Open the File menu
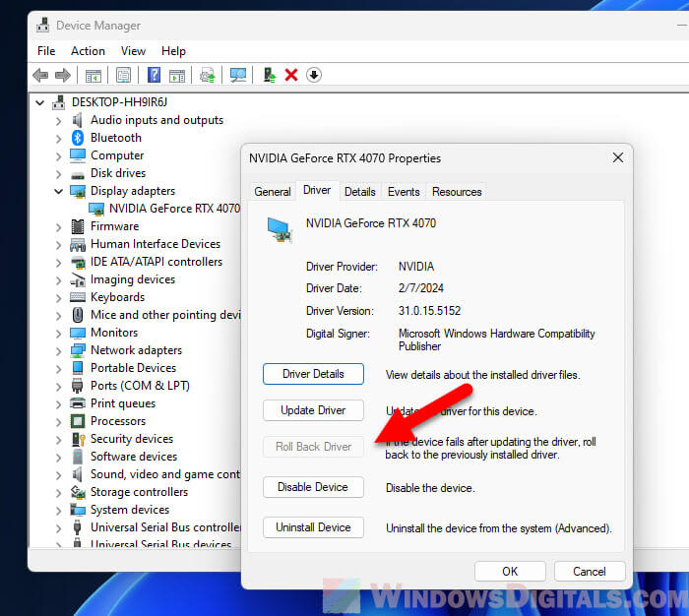The width and height of the screenshot is (689, 616). (x=46, y=51)
